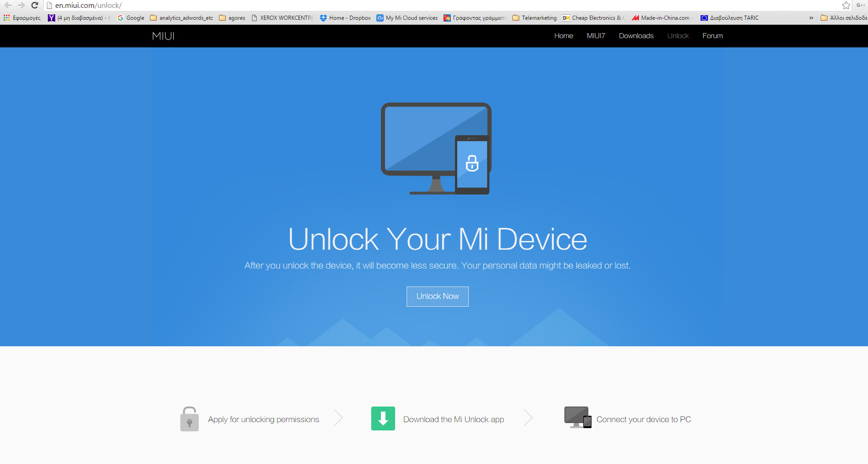Open the Downloads menu item
Screen dimensions: 868x464
(636, 36)
